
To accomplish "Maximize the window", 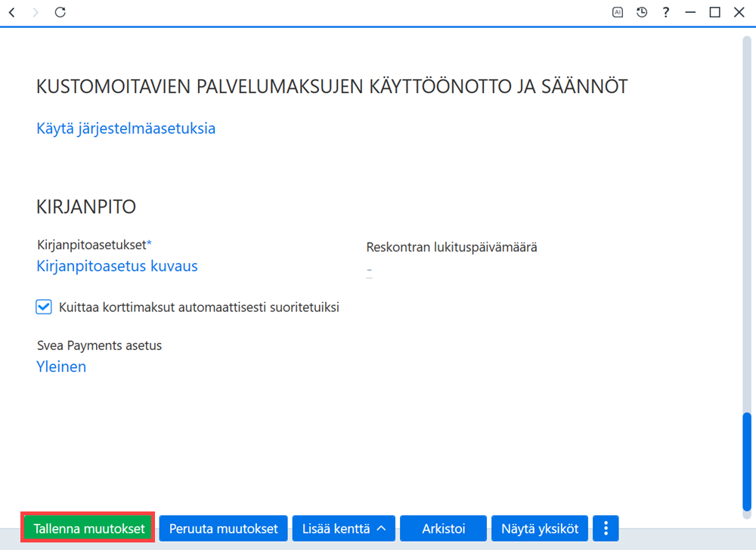I will coord(714,13).
